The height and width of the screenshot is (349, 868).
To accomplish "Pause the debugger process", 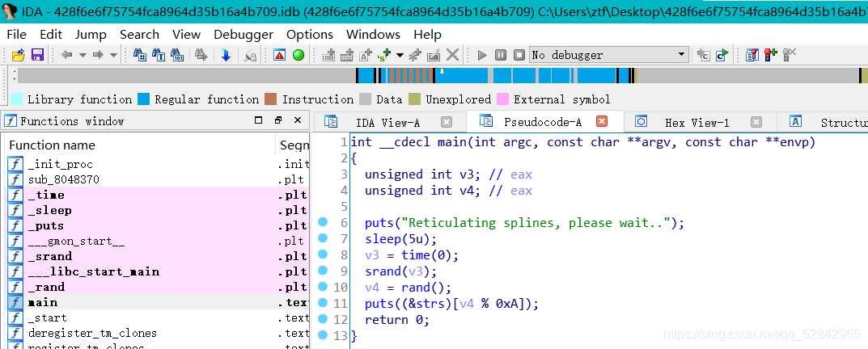I will click(x=501, y=55).
